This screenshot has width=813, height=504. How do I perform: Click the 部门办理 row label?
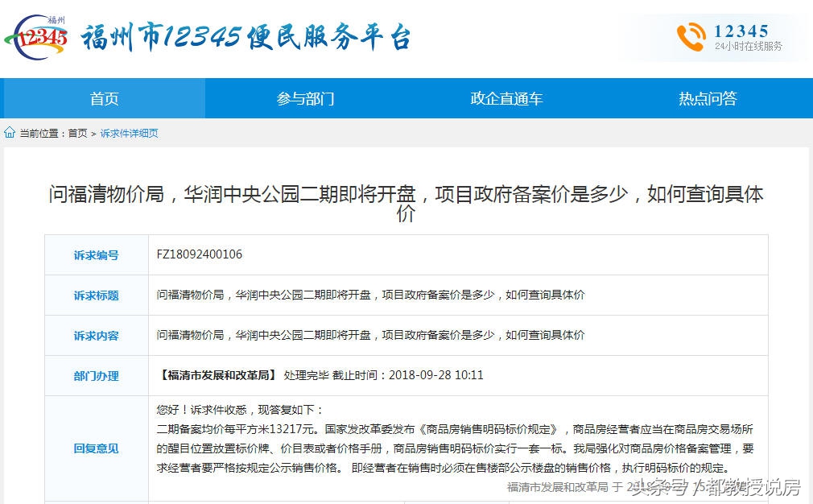tap(96, 375)
